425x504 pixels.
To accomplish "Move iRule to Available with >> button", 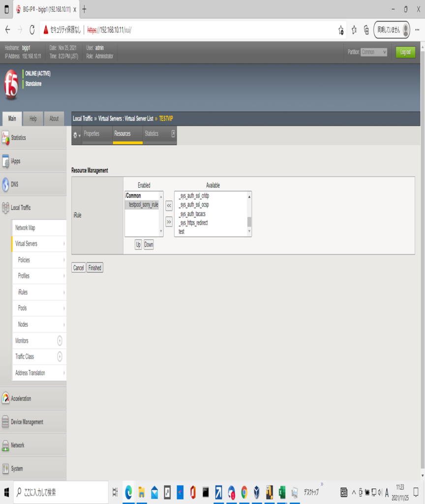I will (169, 222).
